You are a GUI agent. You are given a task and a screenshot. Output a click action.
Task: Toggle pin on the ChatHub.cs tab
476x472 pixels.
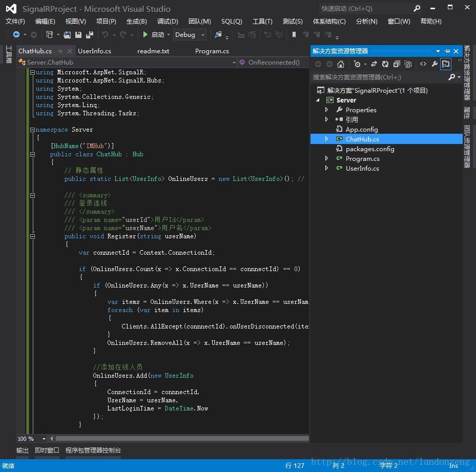coord(60,51)
